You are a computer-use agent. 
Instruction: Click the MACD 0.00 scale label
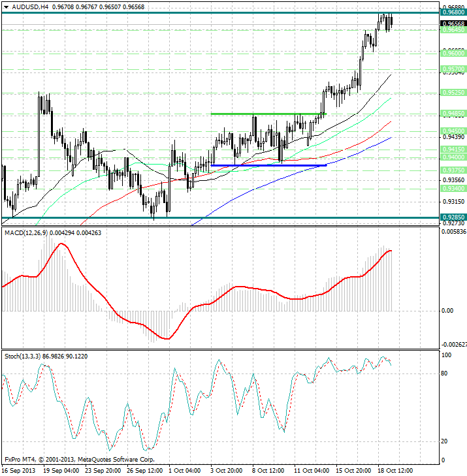447,310
